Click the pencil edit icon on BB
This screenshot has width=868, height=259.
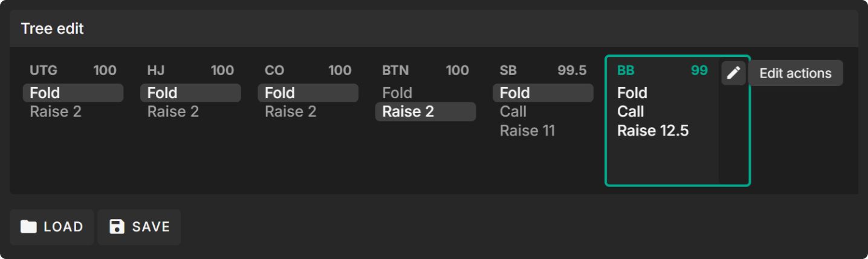click(733, 73)
